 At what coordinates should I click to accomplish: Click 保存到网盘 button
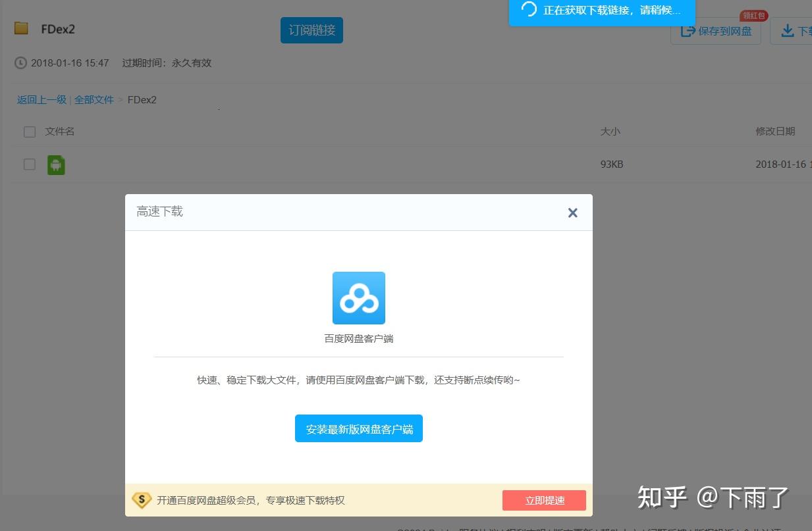pos(716,31)
